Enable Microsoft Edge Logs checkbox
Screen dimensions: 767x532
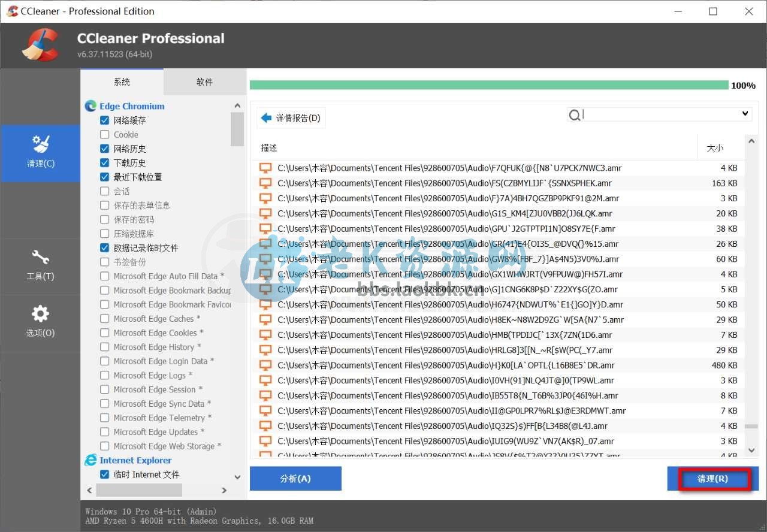click(105, 376)
